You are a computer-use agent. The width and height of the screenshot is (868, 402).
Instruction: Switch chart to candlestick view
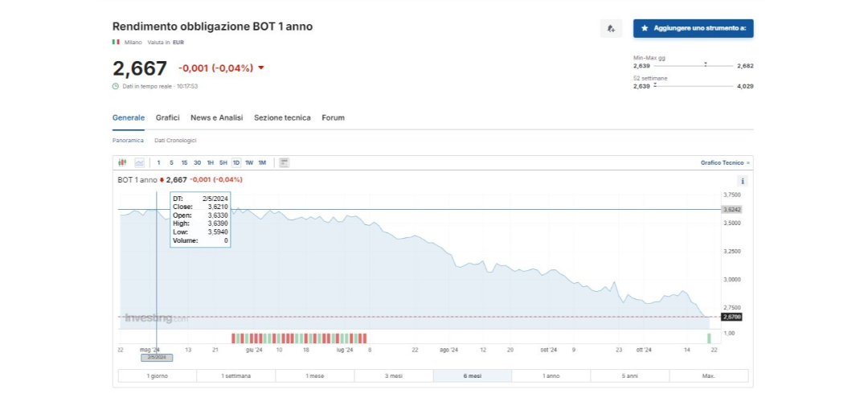click(122, 162)
